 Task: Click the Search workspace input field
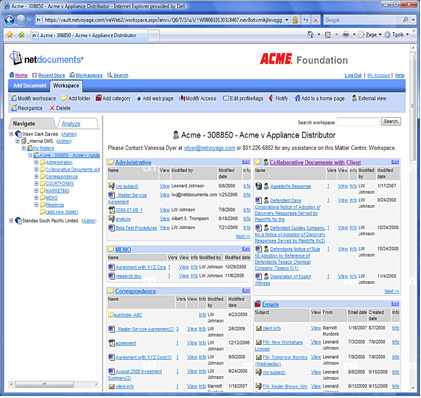358,122
